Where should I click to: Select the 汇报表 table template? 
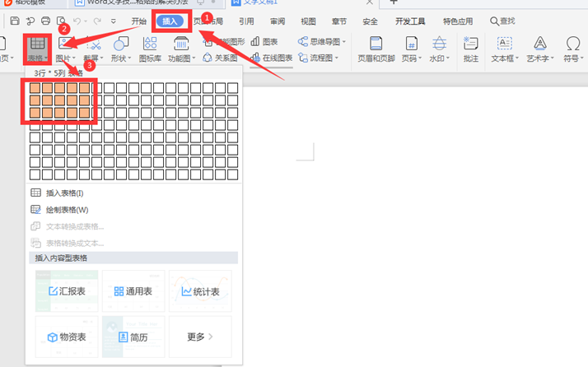pyautogui.click(x=67, y=291)
